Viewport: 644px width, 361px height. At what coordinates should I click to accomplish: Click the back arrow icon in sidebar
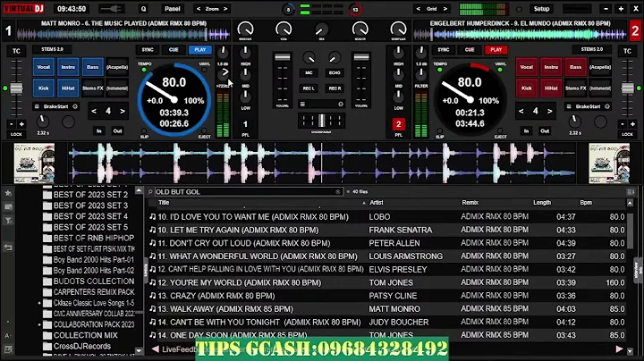pyautogui.click(x=8, y=248)
